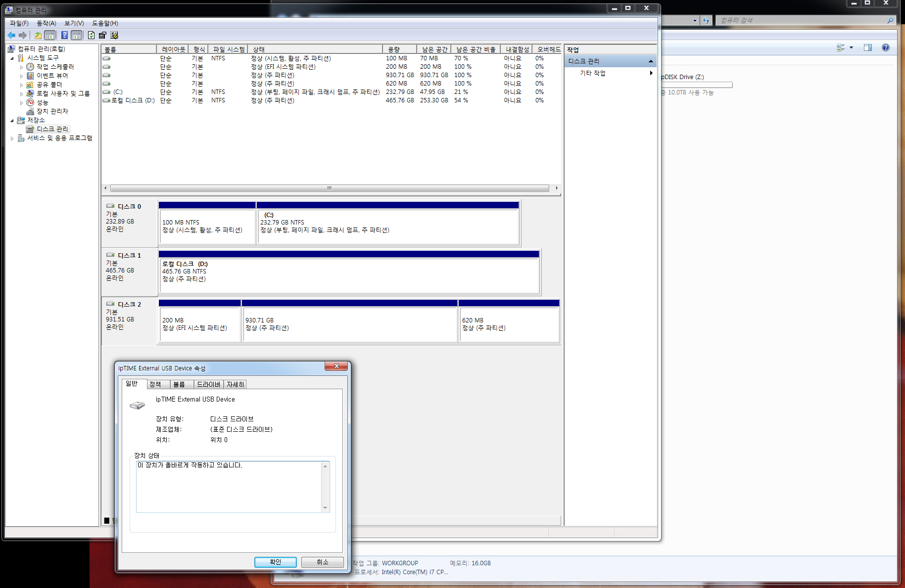Toggle the action pane show/hide icon
The width and height of the screenshot is (905, 588).
[77, 35]
